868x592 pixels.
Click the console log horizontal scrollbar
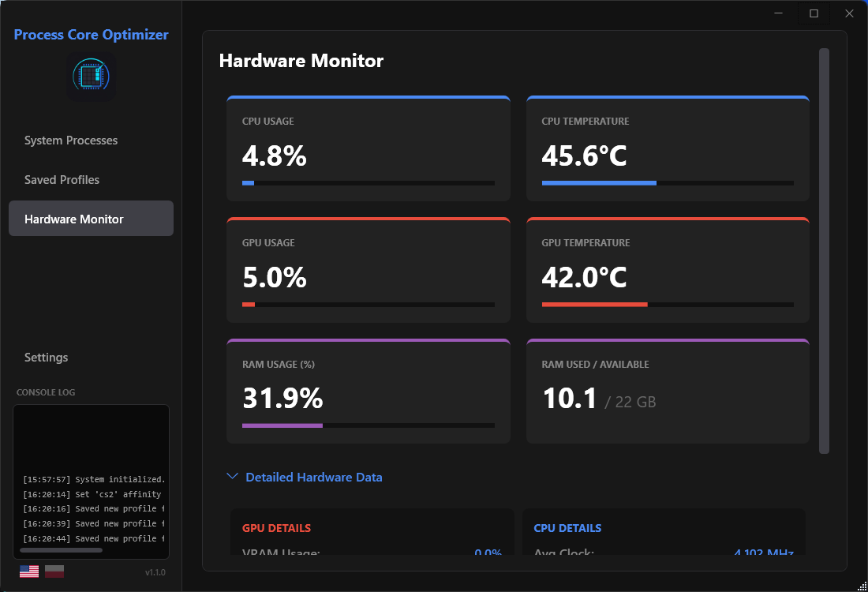point(61,550)
